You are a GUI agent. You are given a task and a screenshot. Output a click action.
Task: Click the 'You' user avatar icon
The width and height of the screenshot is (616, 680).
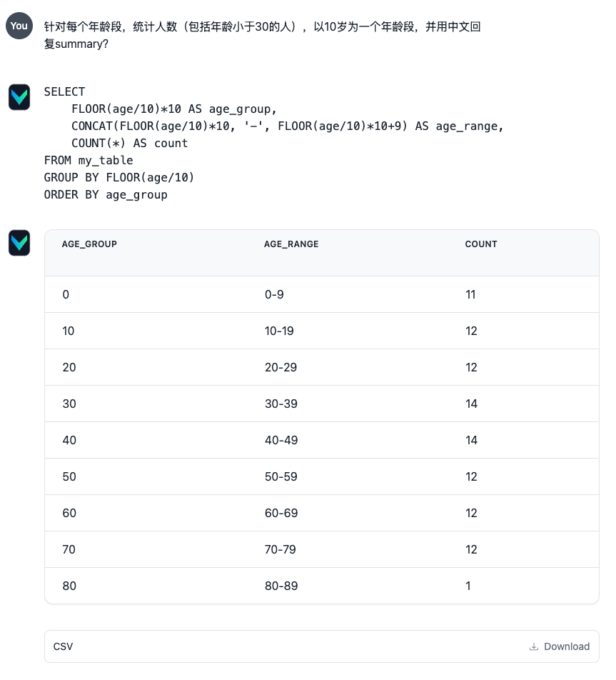(19, 26)
